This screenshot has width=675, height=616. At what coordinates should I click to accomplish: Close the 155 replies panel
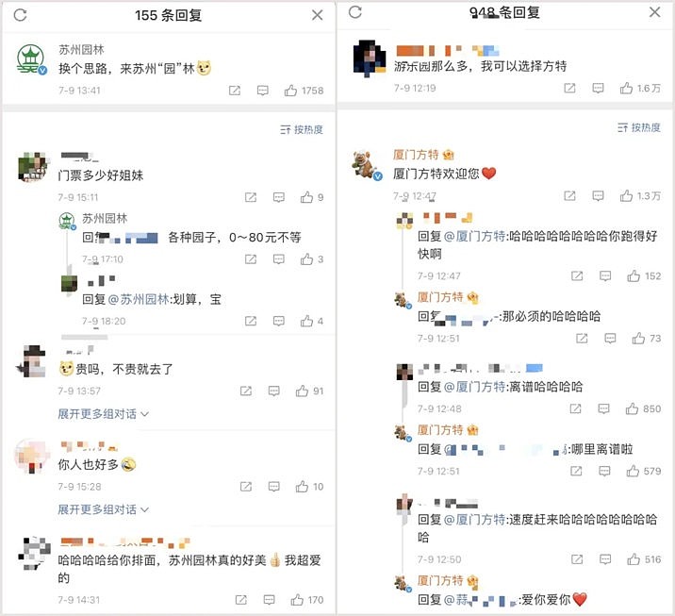318,15
